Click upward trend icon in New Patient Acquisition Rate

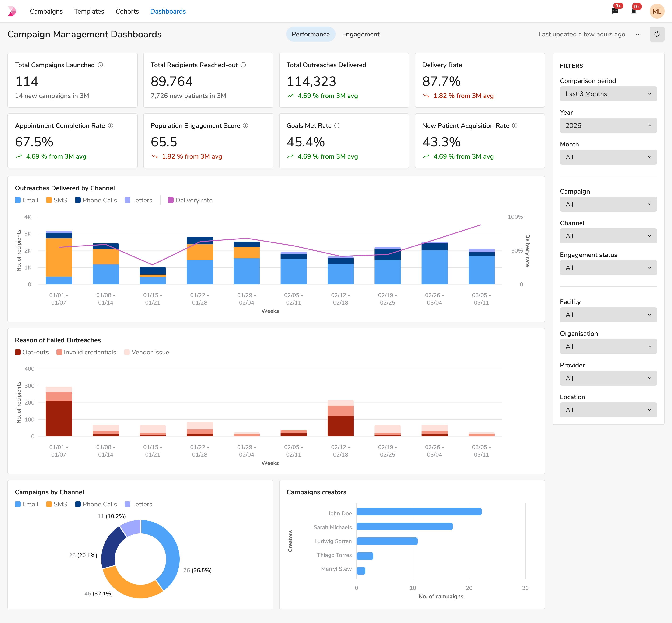(x=426, y=156)
